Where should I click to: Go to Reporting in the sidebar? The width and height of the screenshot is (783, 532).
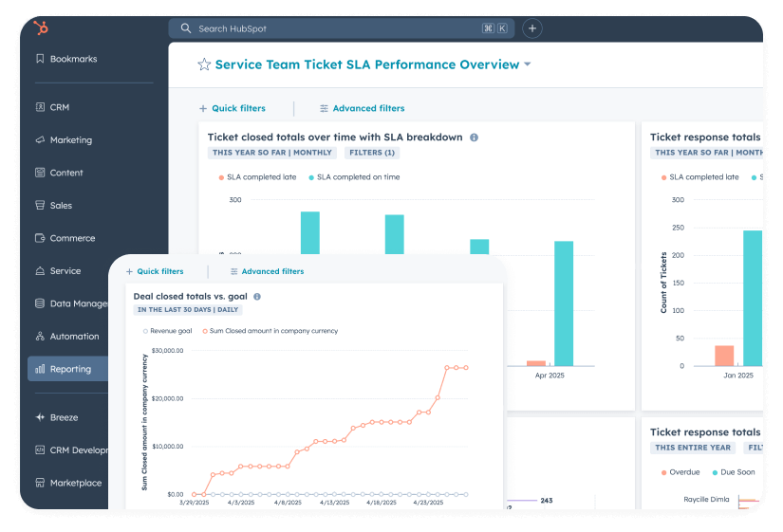68,369
